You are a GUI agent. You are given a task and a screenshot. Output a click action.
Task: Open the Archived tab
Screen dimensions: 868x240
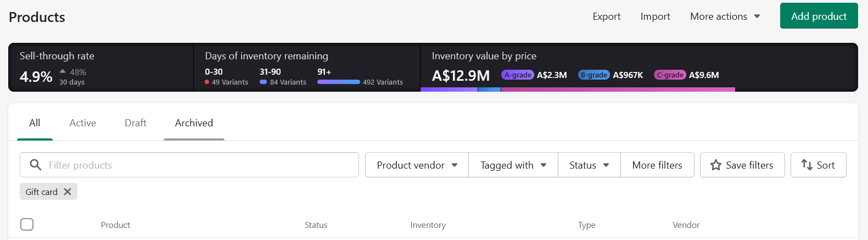coord(194,123)
